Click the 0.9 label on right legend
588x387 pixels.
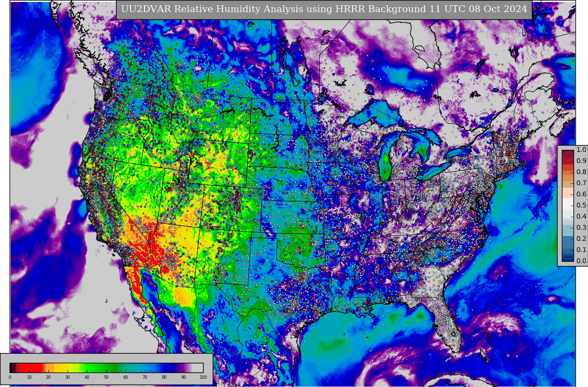(x=581, y=161)
